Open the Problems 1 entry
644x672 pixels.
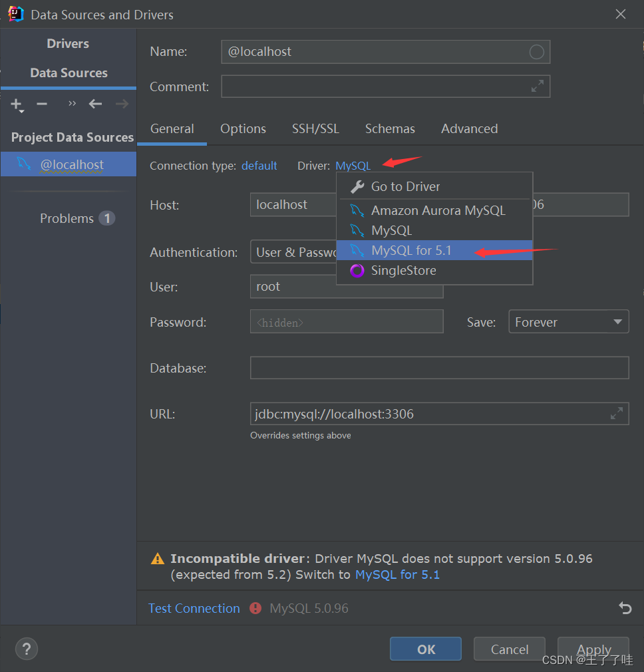(77, 218)
